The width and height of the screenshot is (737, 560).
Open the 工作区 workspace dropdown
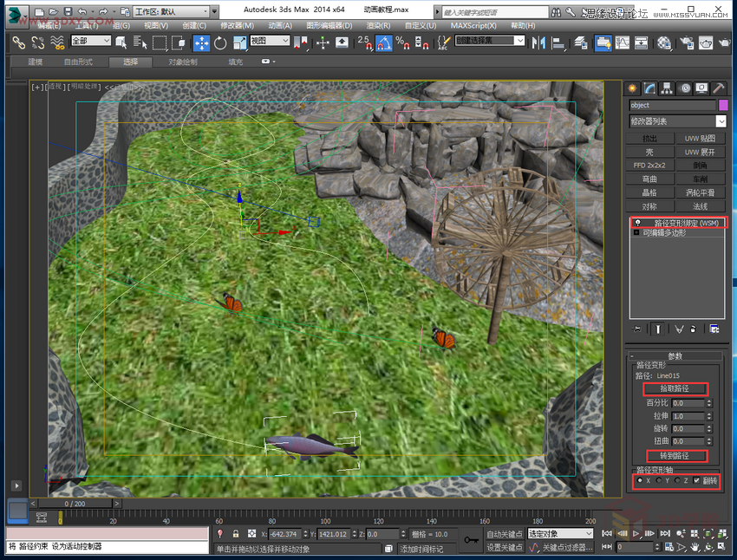tap(170, 12)
